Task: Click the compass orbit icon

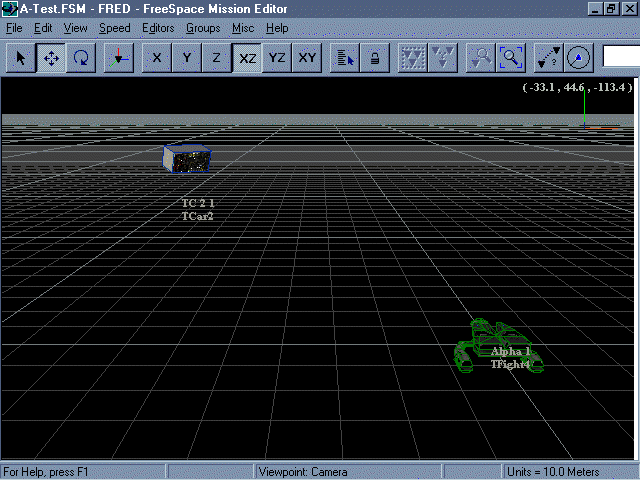Action: point(578,58)
